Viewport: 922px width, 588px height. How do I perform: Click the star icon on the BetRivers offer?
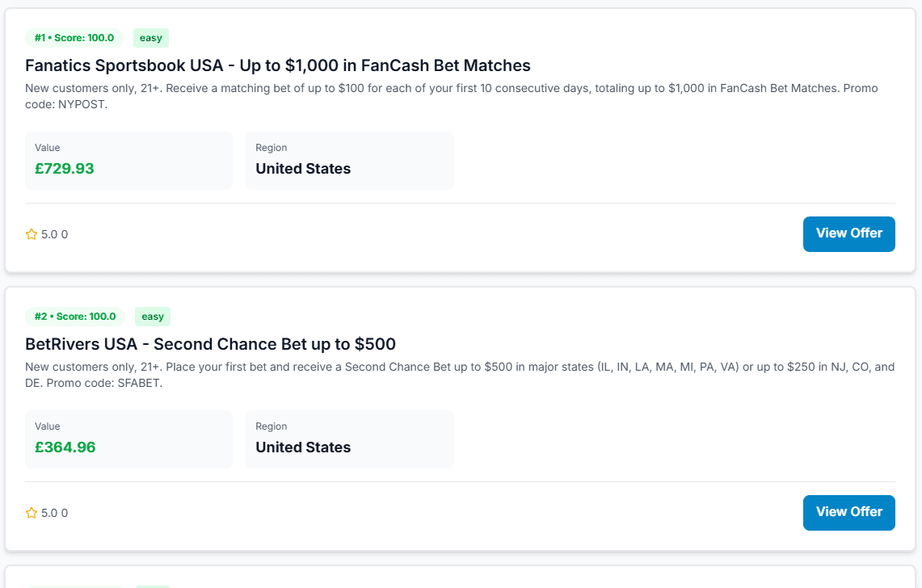31,512
